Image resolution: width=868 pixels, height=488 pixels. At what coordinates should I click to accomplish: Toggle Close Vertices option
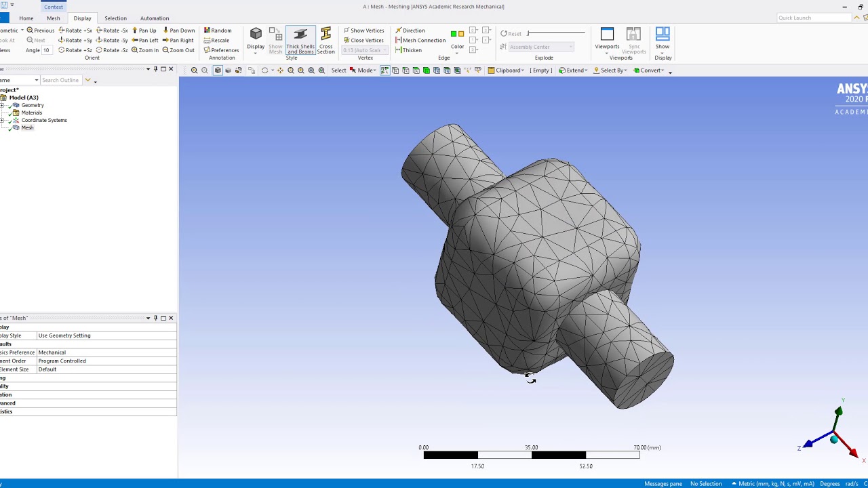[363, 40]
